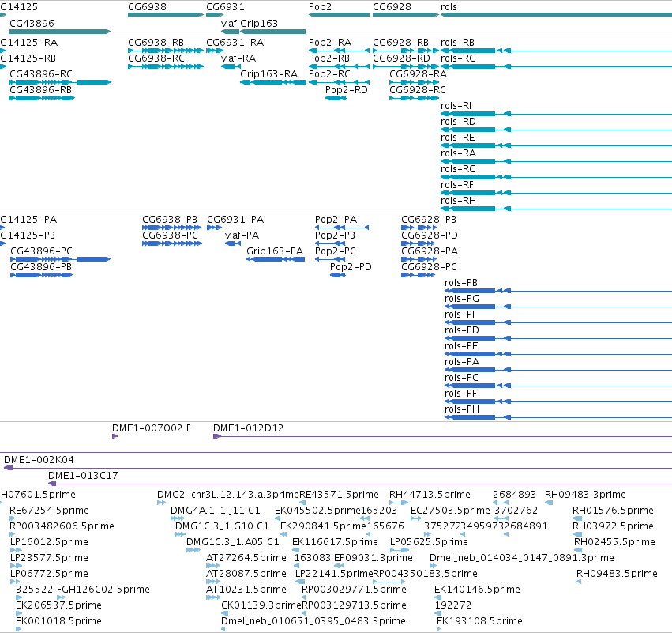Select the CG6938-RC transcript label
The width and height of the screenshot is (672, 633).
pos(156,58)
